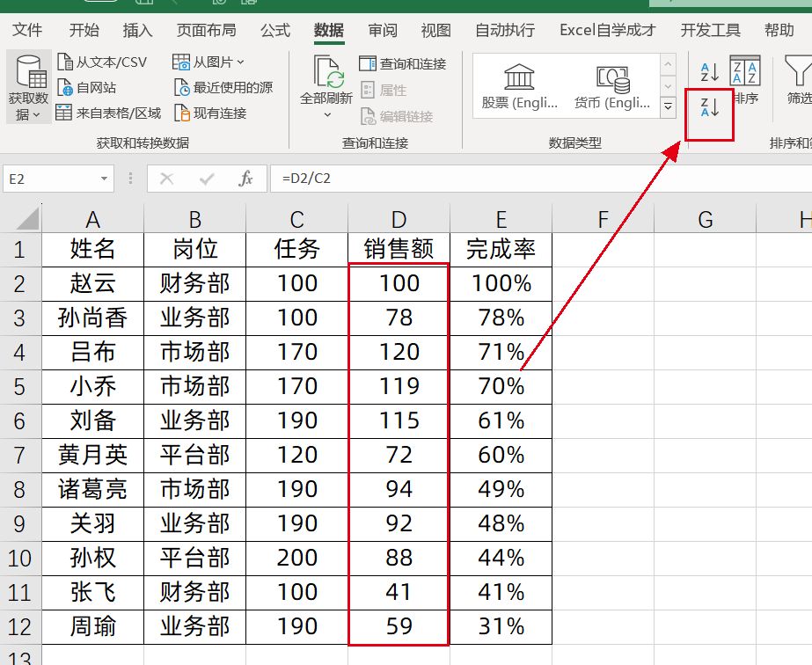Click the formula bar with =D2/C2
Image resolution: width=812 pixels, height=665 pixels.
tap(541, 179)
